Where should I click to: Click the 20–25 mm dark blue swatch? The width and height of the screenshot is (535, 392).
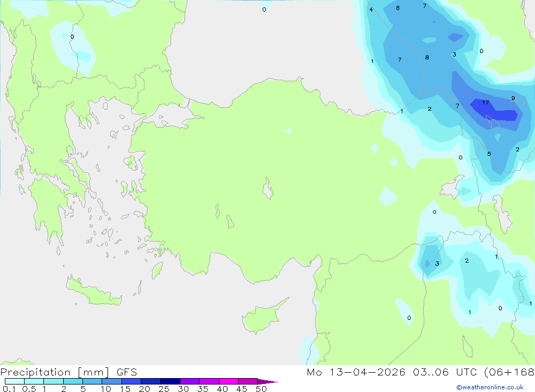[151, 381]
